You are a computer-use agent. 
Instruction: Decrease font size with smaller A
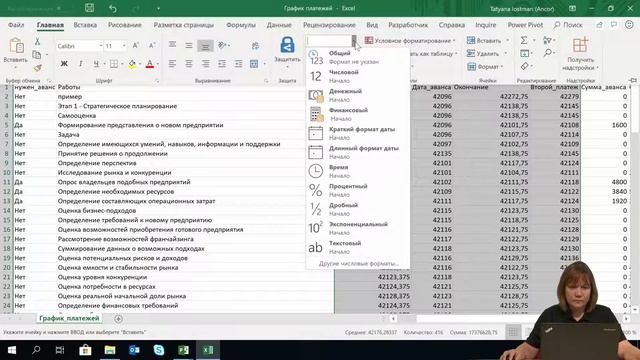coord(152,46)
